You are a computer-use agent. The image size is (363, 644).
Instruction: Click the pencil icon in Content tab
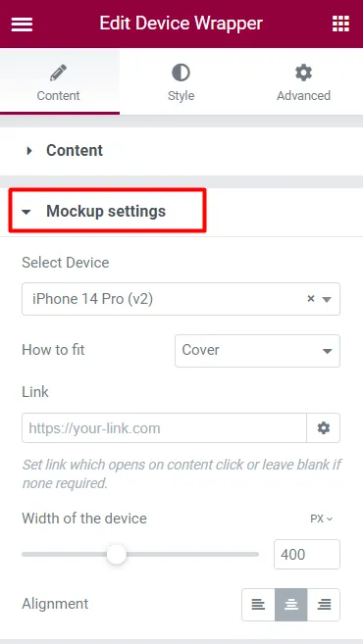58,74
